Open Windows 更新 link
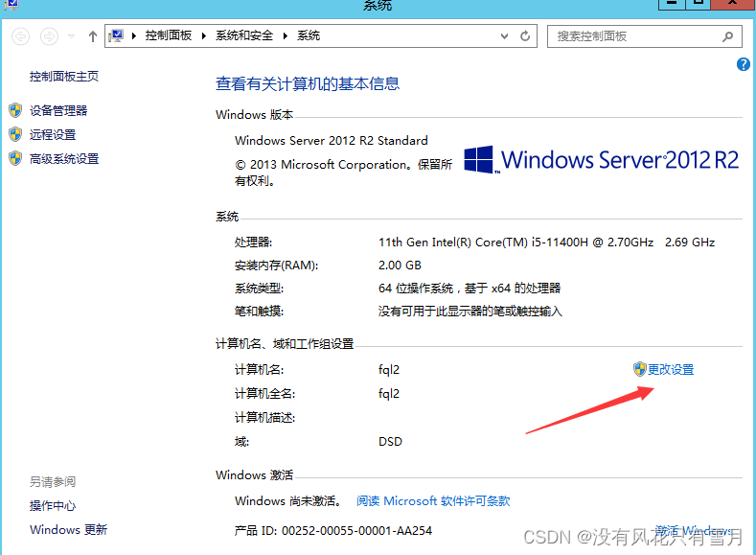Screen dimensions: 756x555 68,529
